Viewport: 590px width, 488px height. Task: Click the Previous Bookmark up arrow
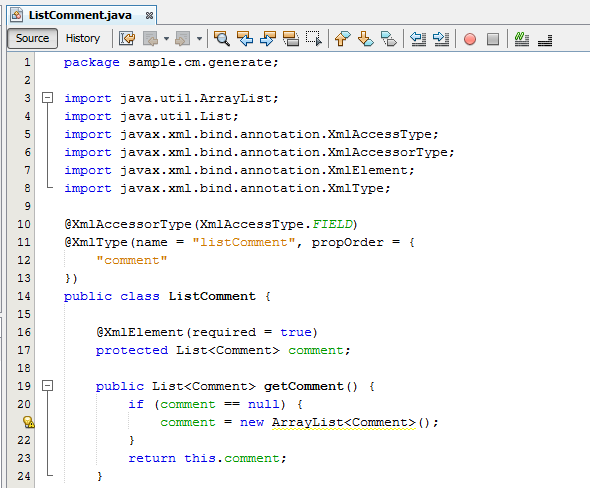[x=342, y=38]
